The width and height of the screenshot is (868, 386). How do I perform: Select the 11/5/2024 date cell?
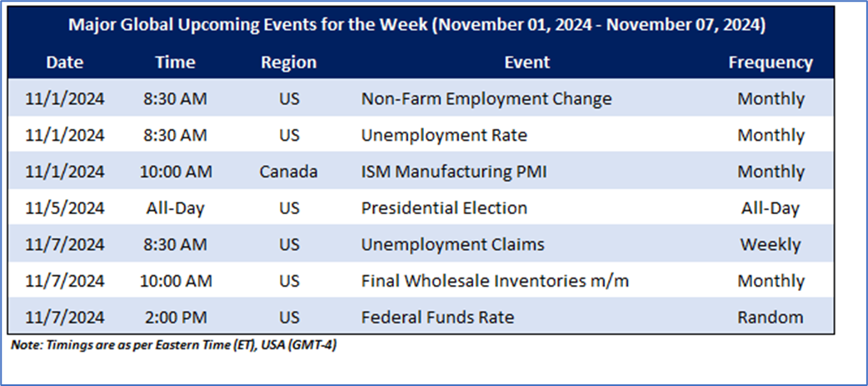64,208
